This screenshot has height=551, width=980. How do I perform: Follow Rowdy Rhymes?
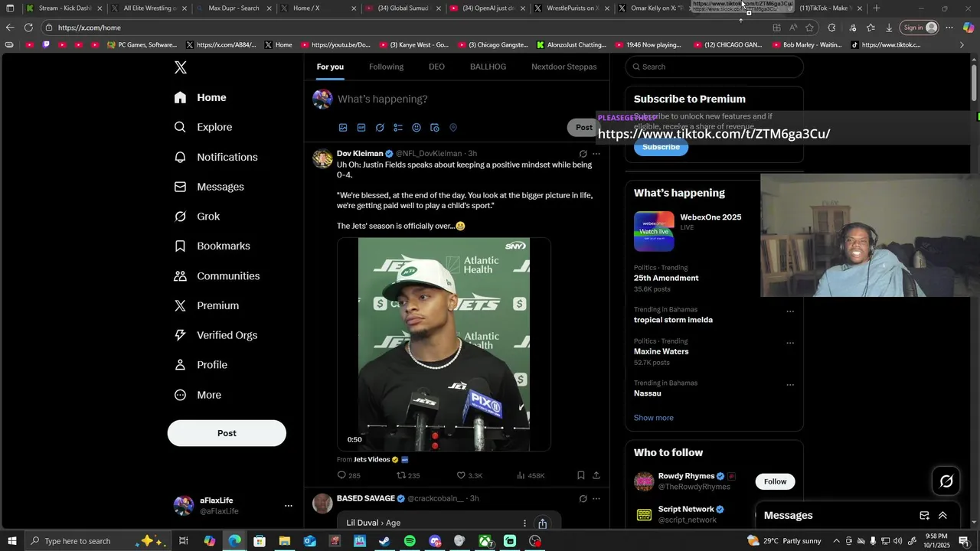coord(775,481)
